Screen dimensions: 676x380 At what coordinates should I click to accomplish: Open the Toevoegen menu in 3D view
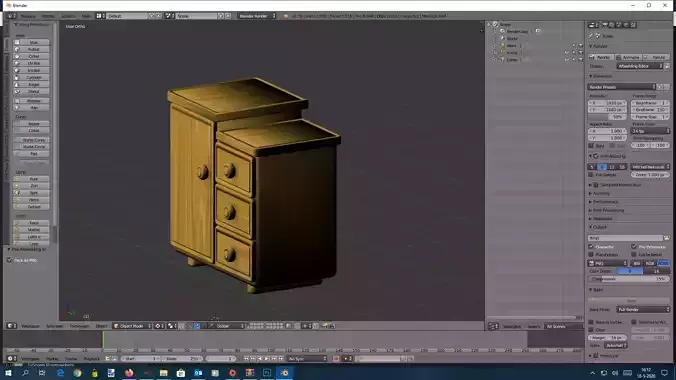pyautogui.click(x=79, y=326)
